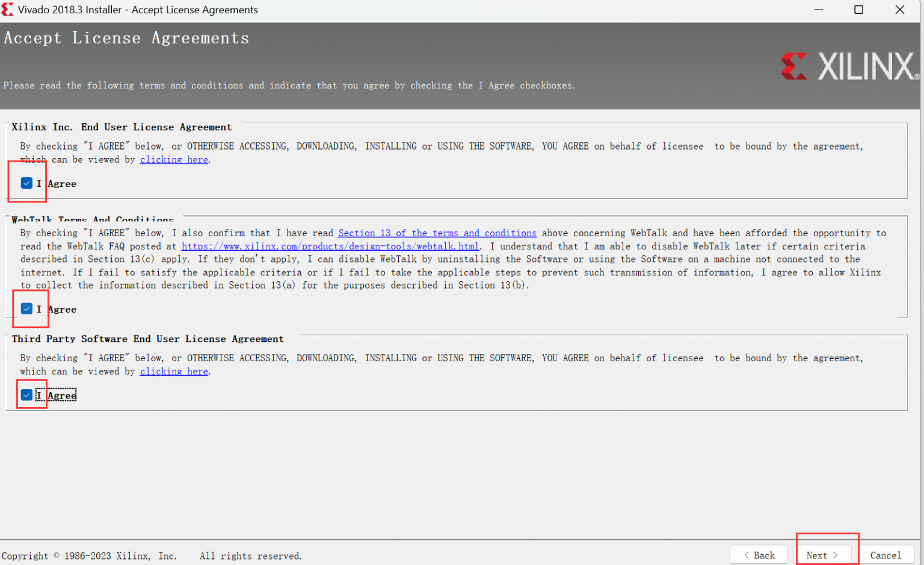The width and height of the screenshot is (924, 565).
Task: Click the Accept License Agreements page heading
Action: (x=126, y=38)
